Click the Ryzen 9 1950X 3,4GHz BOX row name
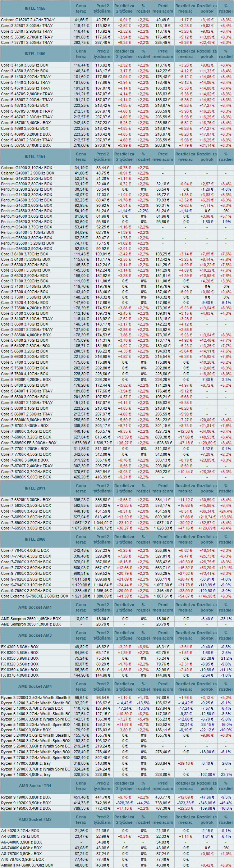Image resolution: width=234 pixels, height=868 pixels. click(x=26, y=808)
